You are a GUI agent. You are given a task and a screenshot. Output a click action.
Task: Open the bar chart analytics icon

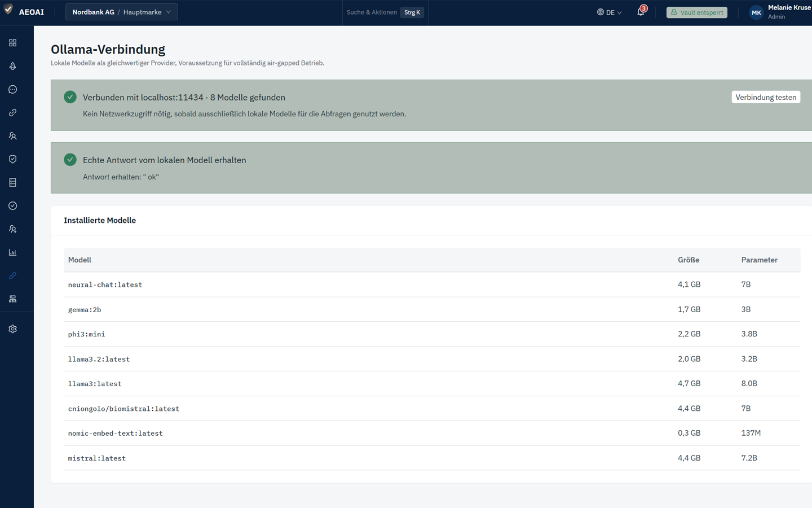[12, 252]
